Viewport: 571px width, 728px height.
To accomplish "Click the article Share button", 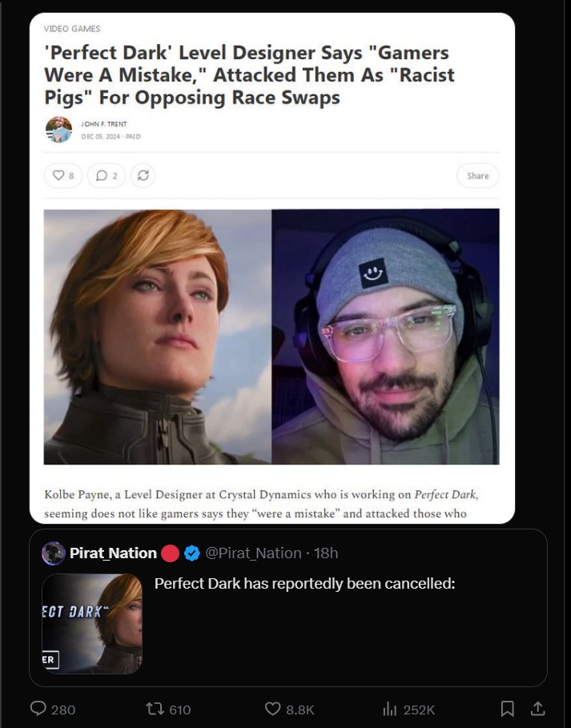I will pyautogui.click(x=477, y=175).
